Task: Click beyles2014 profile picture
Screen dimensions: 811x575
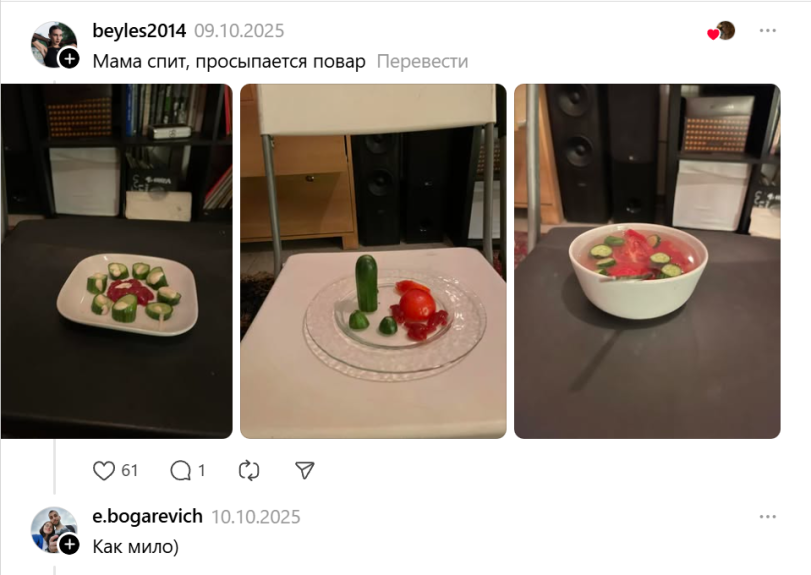Action: (53, 44)
